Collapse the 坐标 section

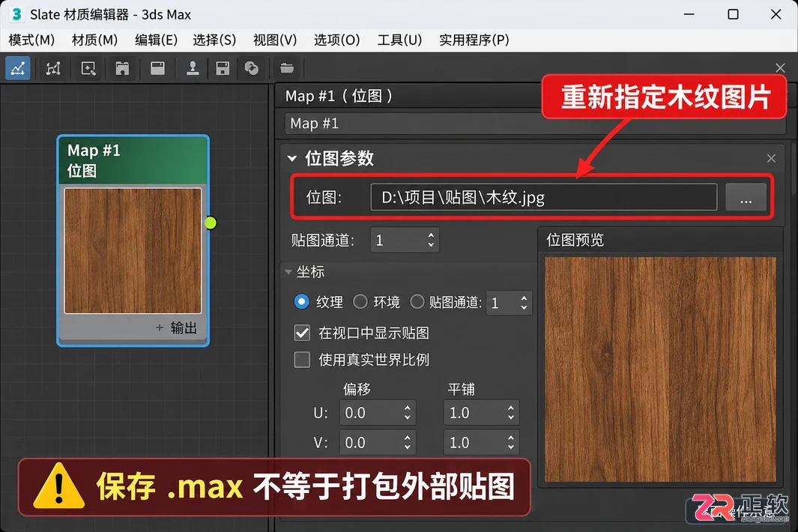288,272
